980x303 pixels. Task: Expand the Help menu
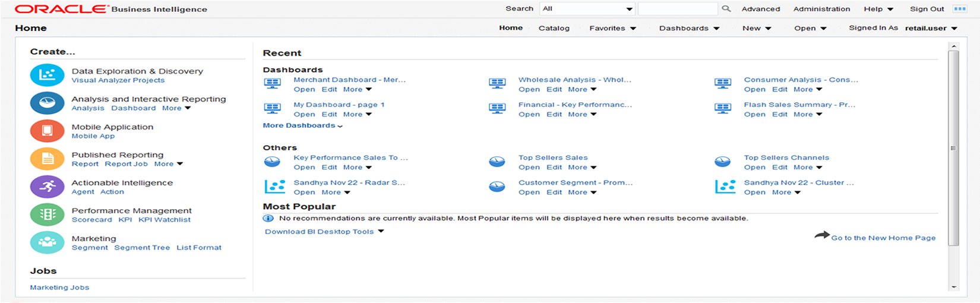click(x=878, y=9)
